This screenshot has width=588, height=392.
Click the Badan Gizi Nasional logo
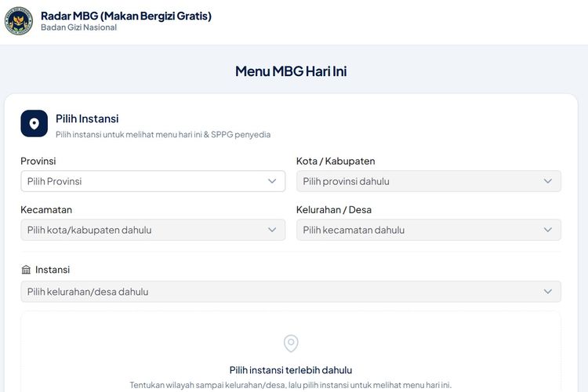click(x=19, y=21)
